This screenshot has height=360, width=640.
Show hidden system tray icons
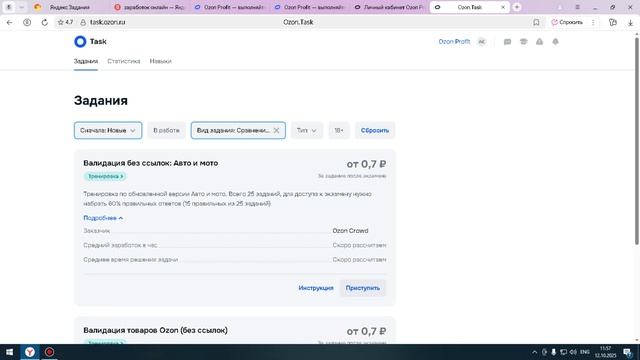tap(534, 352)
